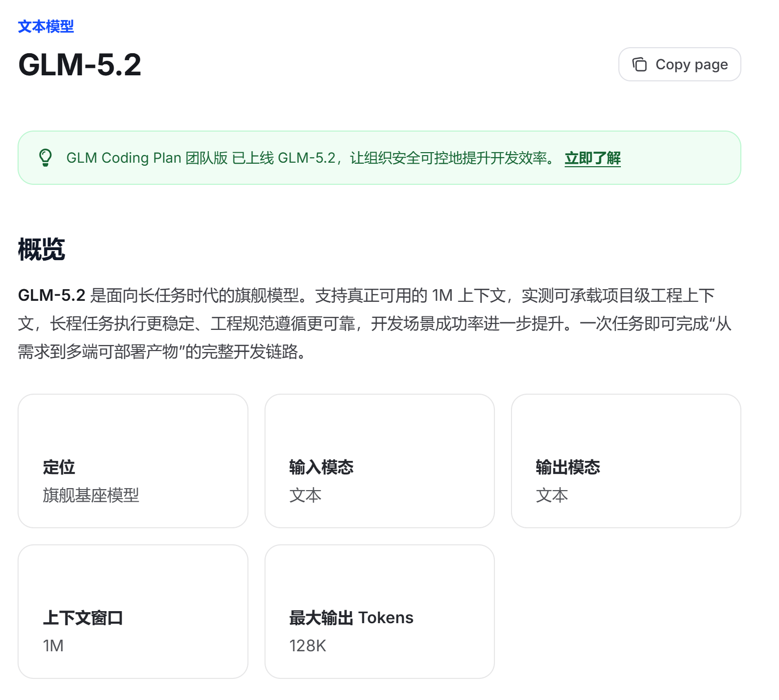Click the 输出模态 card label
The height and width of the screenshot is (700, 779).
coord(568,467)
